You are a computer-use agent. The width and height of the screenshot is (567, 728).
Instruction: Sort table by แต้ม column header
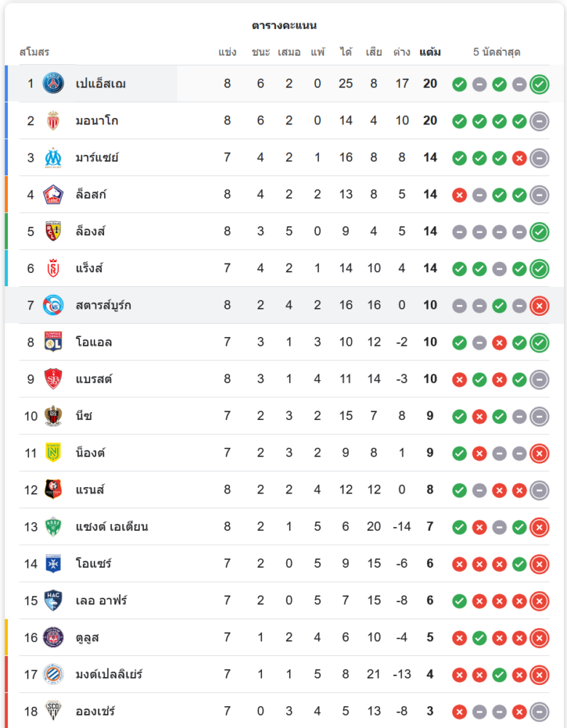(x=430, y=52)
